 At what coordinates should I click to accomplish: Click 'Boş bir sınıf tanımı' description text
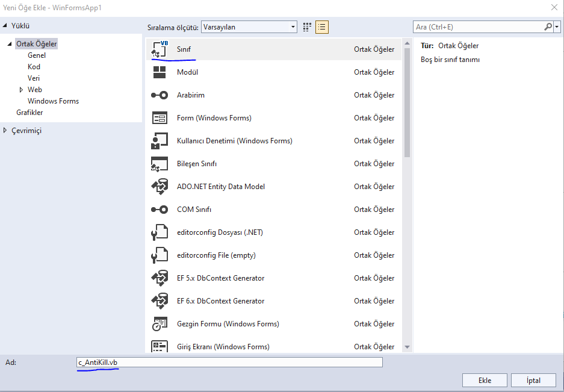[450, 60]
